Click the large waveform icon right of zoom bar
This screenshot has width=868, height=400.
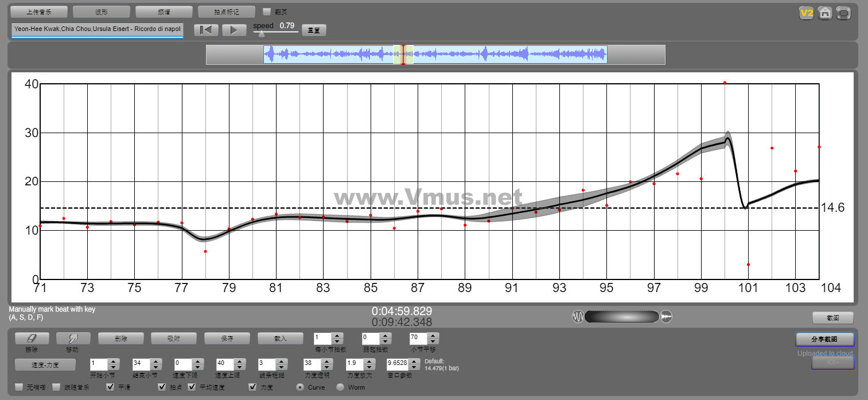tap(666, 317)
